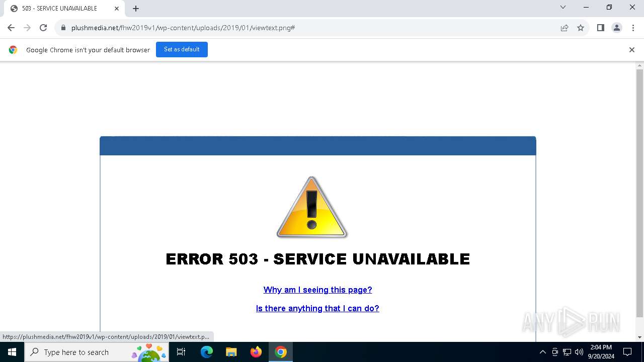Screen dimensions: 644x362
Task: Open the Chrome profile menu
Action: pos(617,28)
